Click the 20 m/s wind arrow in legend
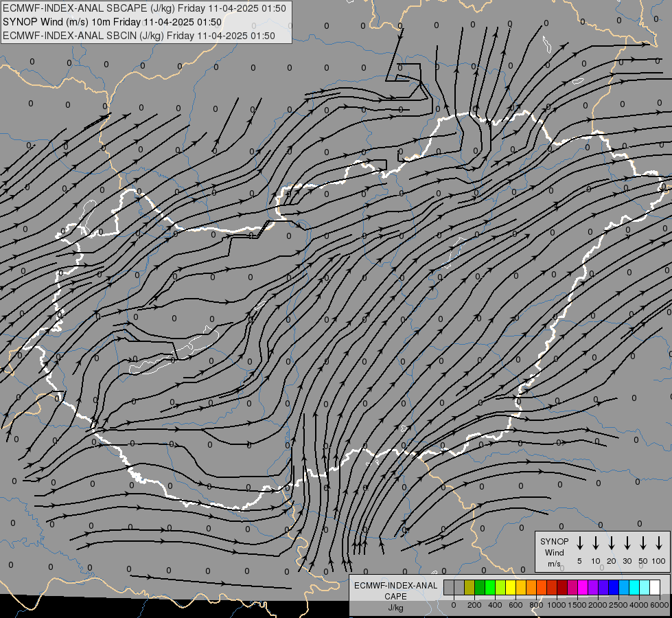Image resolution: width=672 pixels, height=618 pixels. coord(611,542)
